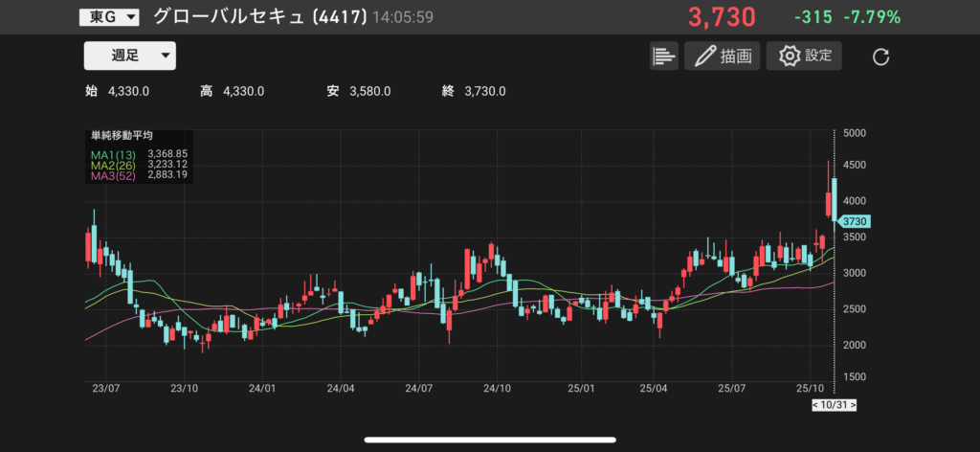Select the MA3(52) moving average label

pos(111,176)
